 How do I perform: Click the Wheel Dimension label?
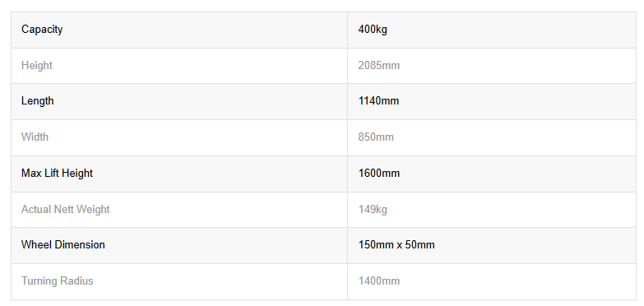[x=63, y=245]
